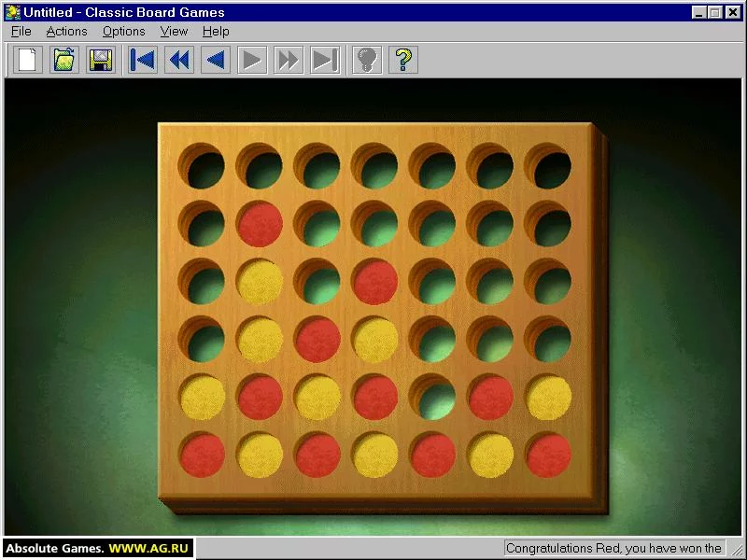This screenshot has width=747, height=560.
Task: Click the gray jump to last move icon
Action: (325, 60)
